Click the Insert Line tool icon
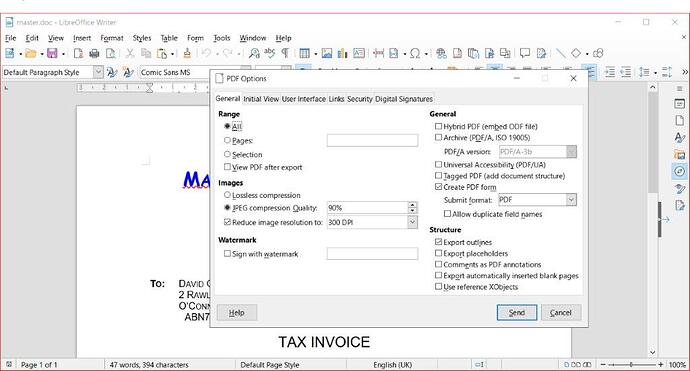The width and height of the screenshot is (690, 371). click(560, 53)
